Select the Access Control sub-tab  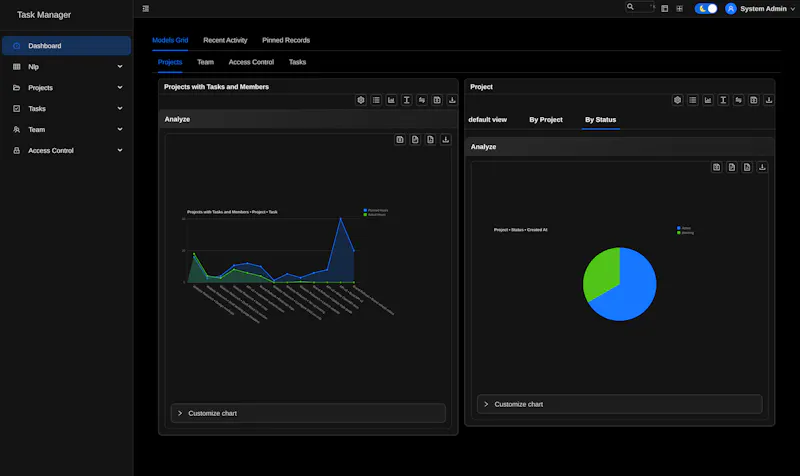point(251,62)
